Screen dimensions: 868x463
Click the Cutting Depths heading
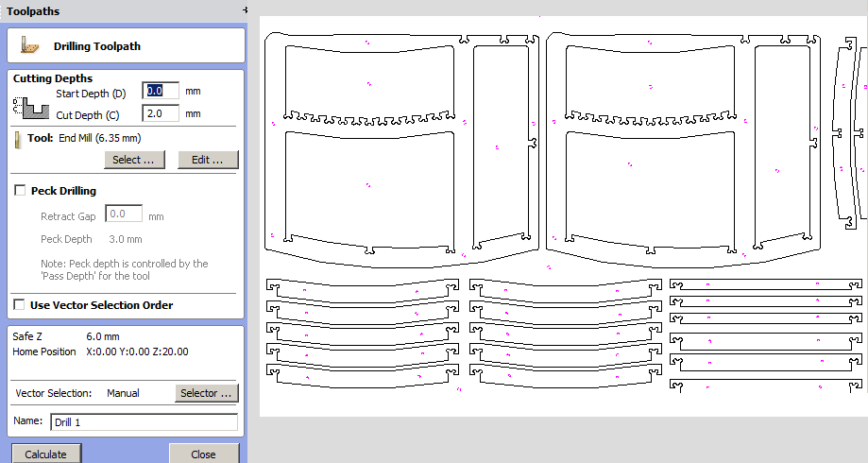click(53, 78)
